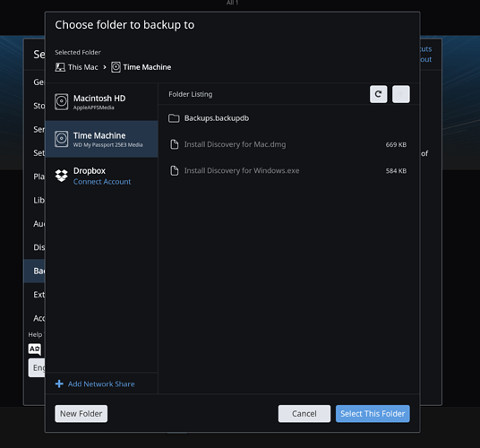Select Time Machine drive in sidebar
This screenshot has height=448, width=480.
[x=101, y=139]
